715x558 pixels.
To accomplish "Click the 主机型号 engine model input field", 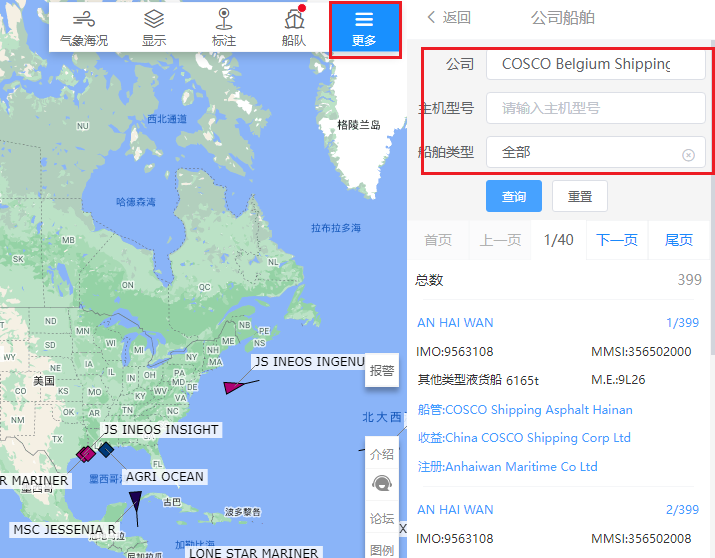I will [x=596, y=108].
